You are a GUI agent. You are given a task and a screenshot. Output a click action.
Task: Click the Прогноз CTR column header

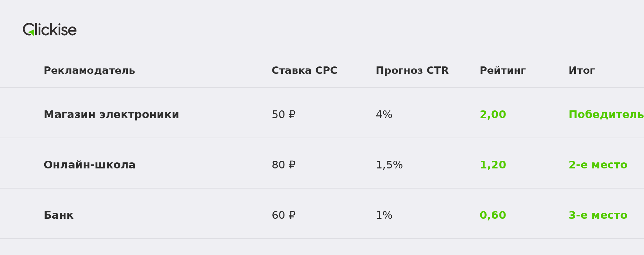[x=412, y=71]
